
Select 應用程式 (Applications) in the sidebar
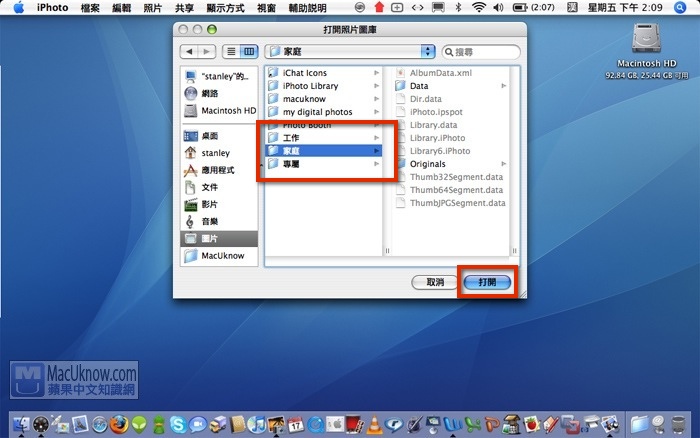pos(219,170)
